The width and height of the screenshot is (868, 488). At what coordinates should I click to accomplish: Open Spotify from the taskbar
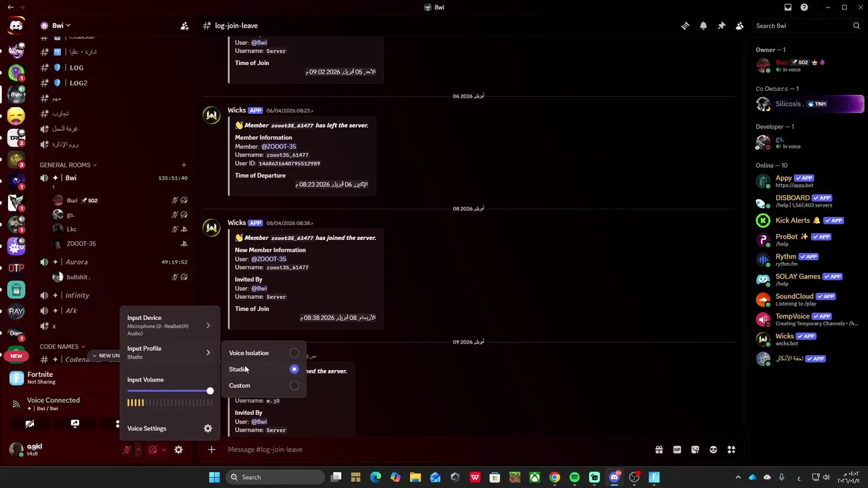[x=574, y=477]
